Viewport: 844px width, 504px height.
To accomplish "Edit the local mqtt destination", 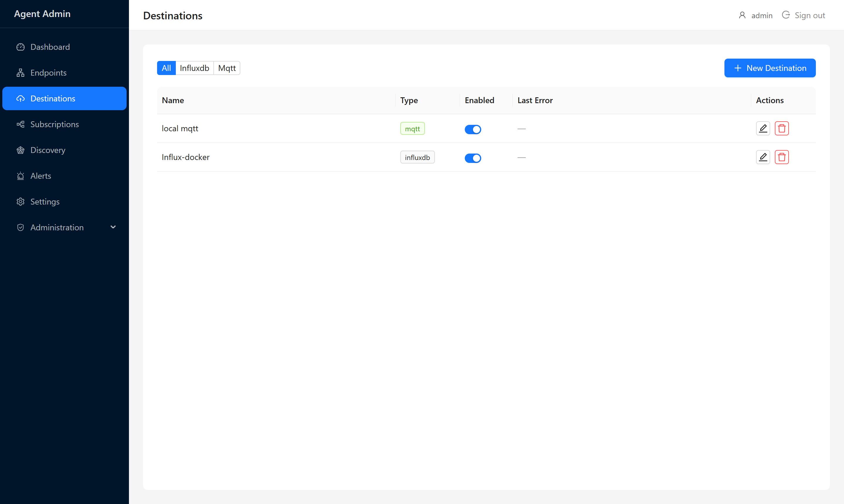I will pyautogui.click(x=763, y=128).
